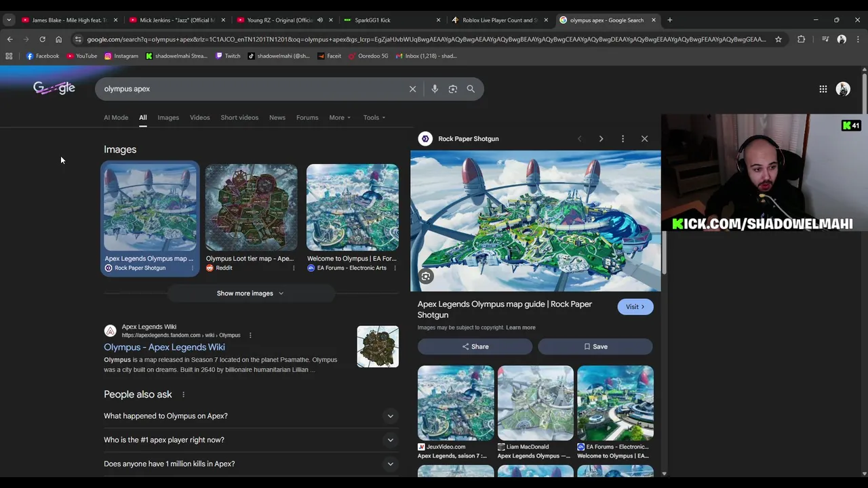
Task: Submit search with the magnifier icon
Action: [471, 89]
